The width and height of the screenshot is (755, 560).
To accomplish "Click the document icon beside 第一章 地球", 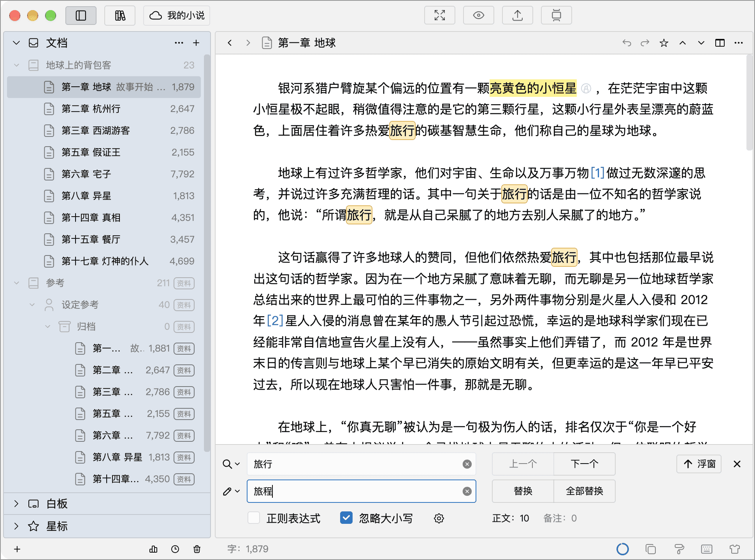I will [x=267, y=43].
